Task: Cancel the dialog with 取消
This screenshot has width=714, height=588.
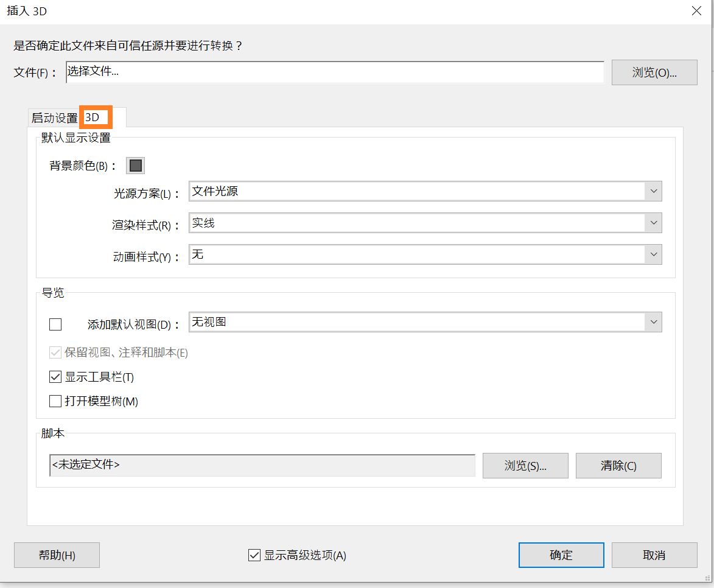Action: [655, 555]
